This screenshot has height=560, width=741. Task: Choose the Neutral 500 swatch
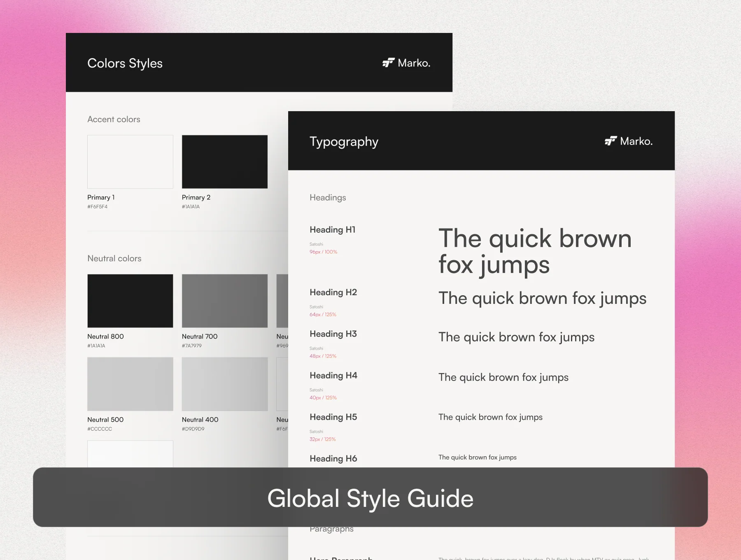(130, 384)
